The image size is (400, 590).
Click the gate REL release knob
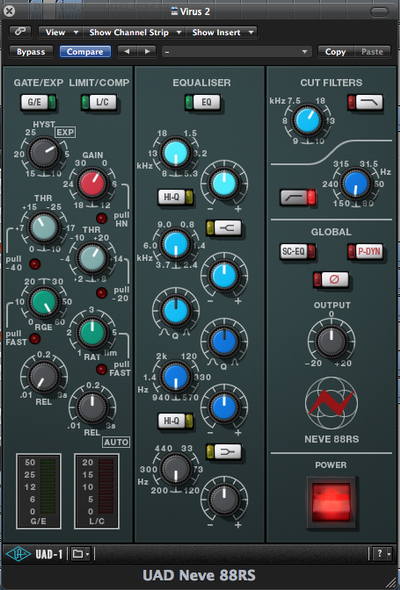click(44, 377)
